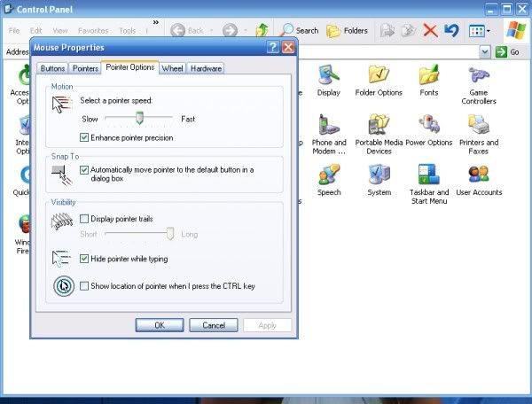Open the Tools menu
This screenshot has width=532, height=404.
click(127, 31)
